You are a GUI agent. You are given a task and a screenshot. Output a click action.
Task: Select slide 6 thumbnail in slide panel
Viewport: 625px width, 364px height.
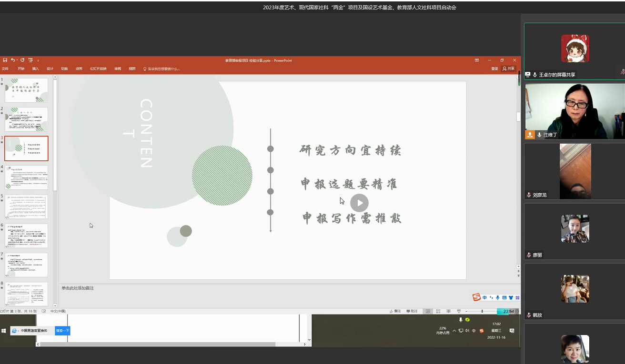[x=26, y=236]
